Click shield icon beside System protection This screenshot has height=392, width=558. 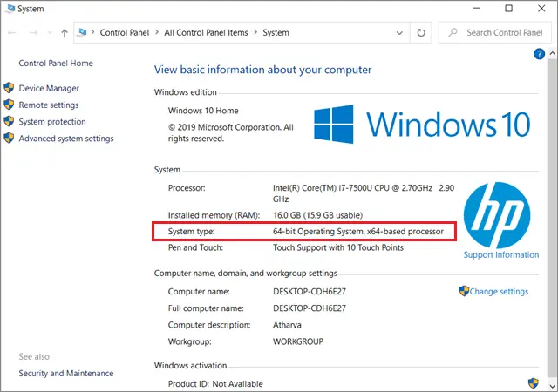9,121
